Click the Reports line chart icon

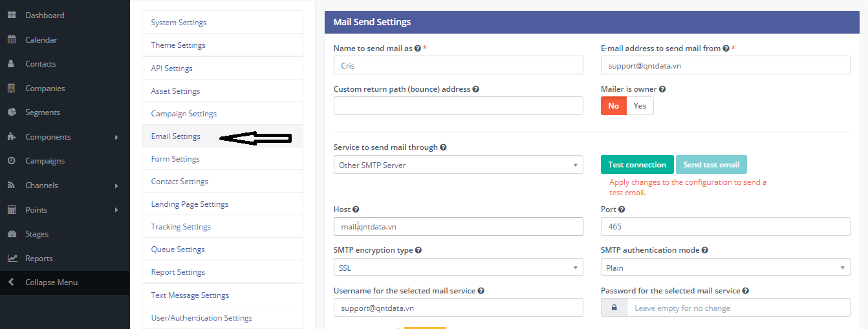(12, 258)
